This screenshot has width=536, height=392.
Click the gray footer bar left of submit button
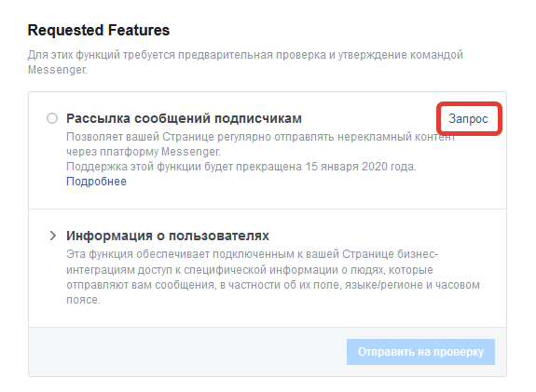pyautogui.click(x=187, y=352)
